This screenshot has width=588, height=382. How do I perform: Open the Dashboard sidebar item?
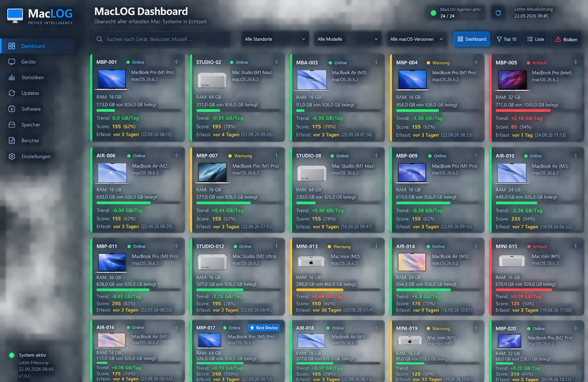coord(38,46)
